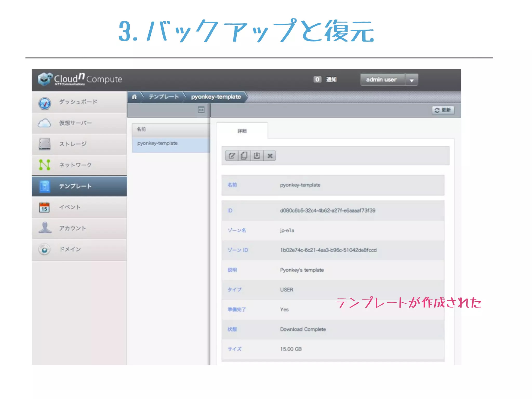This screenshot has width=532, height=399.
Task: Click the type value USER
Action: 287,290
